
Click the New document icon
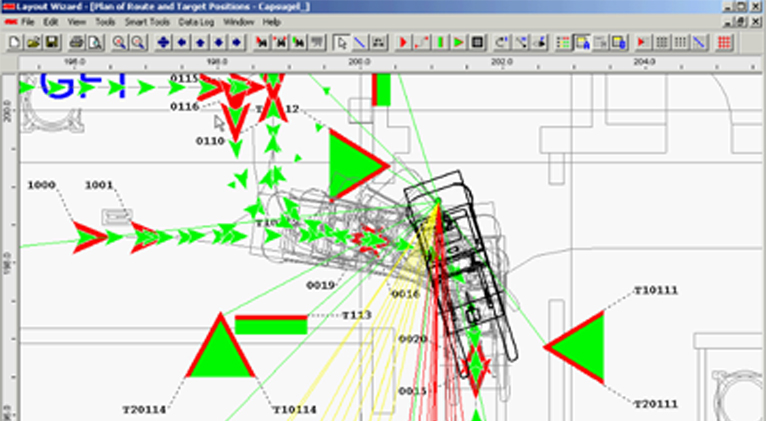tap(15, 42)
